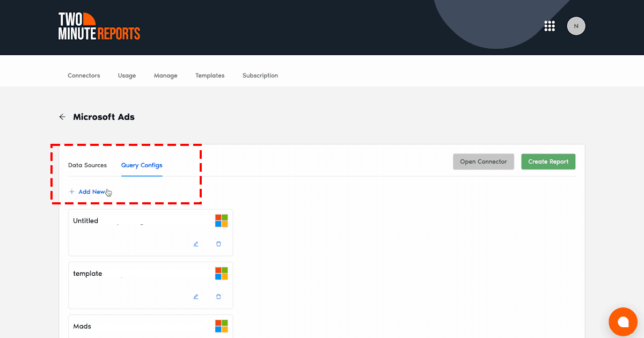The height and width of the screenshot is (338, 644).
Task: Open the Templates navigation item
Action: (210, 76)
